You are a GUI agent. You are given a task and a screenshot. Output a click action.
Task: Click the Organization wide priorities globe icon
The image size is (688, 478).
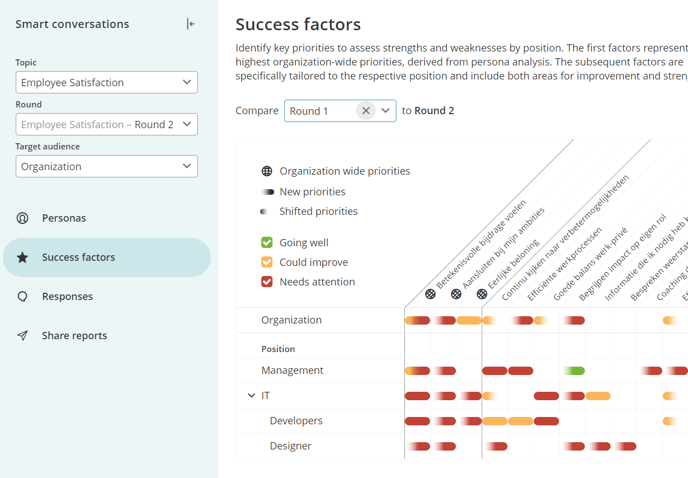coord(267,171)
